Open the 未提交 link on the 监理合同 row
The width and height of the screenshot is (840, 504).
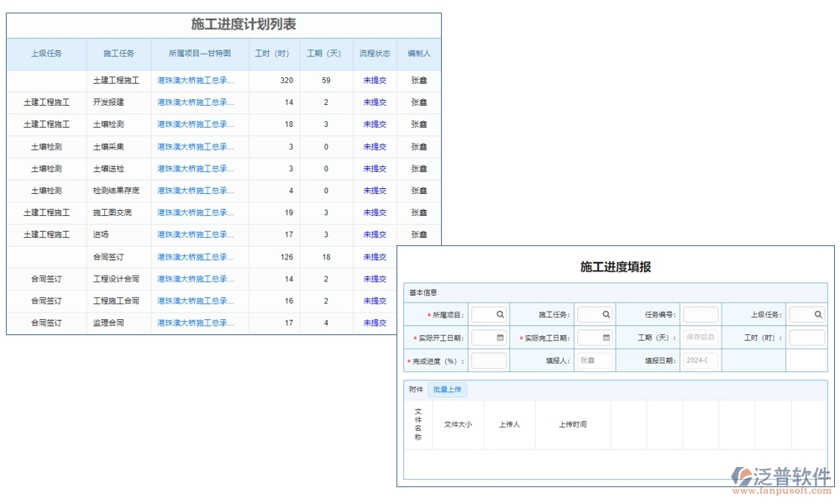coord(375,323)
